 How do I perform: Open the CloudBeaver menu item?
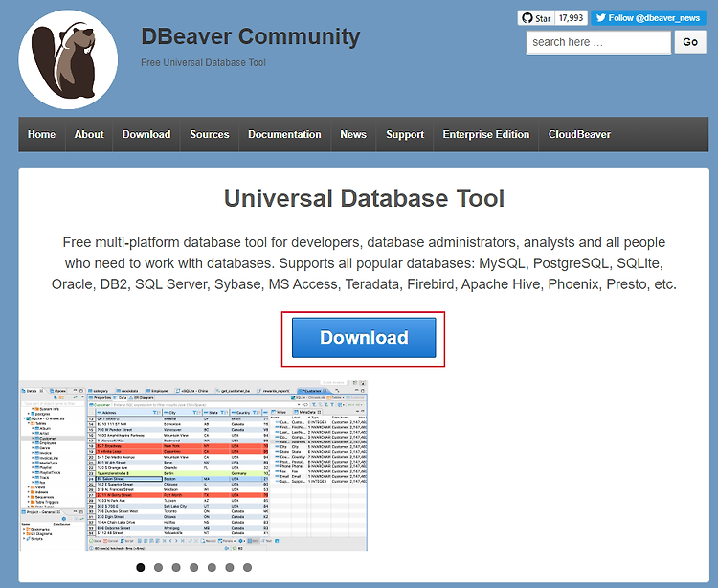pos(580,134)
